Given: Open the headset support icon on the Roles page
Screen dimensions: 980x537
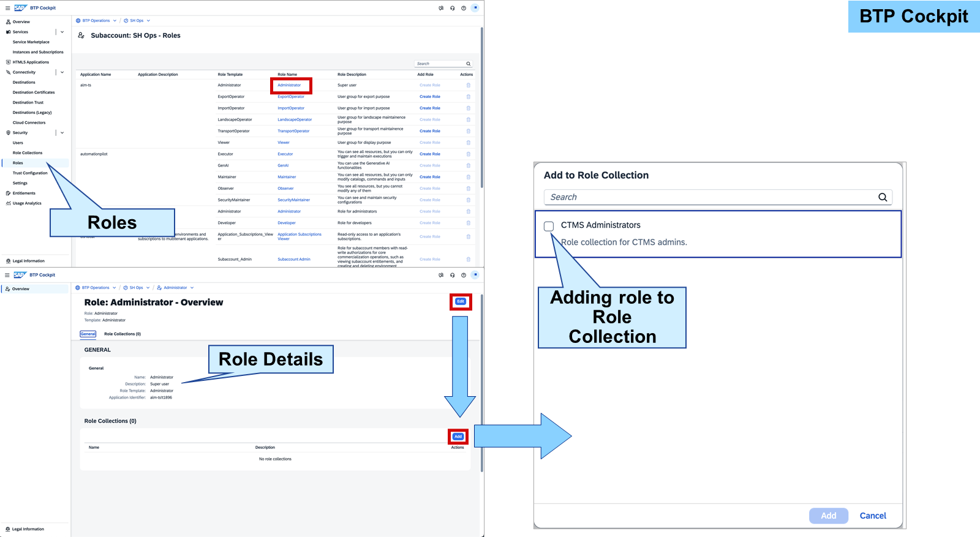Looking at the screenshot, I should click(453, 8).
